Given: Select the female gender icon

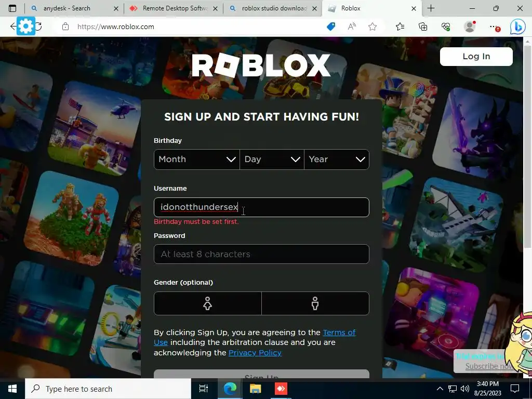Looking at the screenshot, I should coord(208,303).
